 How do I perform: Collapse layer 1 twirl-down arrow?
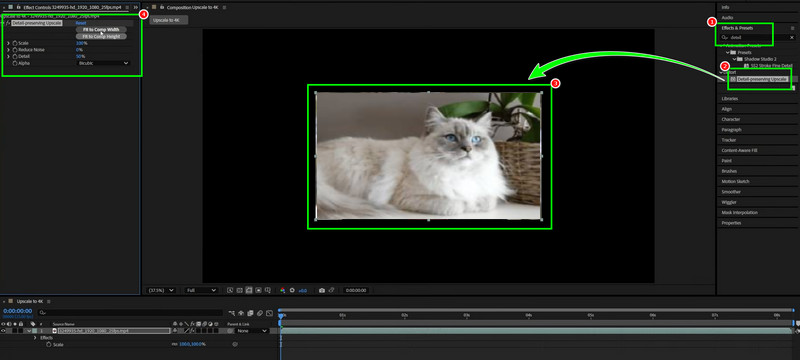click(29, 330)
